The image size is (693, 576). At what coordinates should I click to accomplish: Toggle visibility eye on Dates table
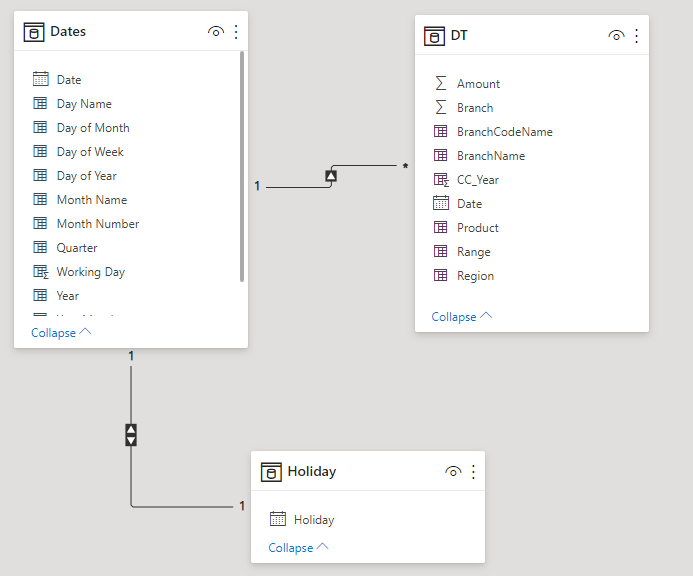click(216, 32)
